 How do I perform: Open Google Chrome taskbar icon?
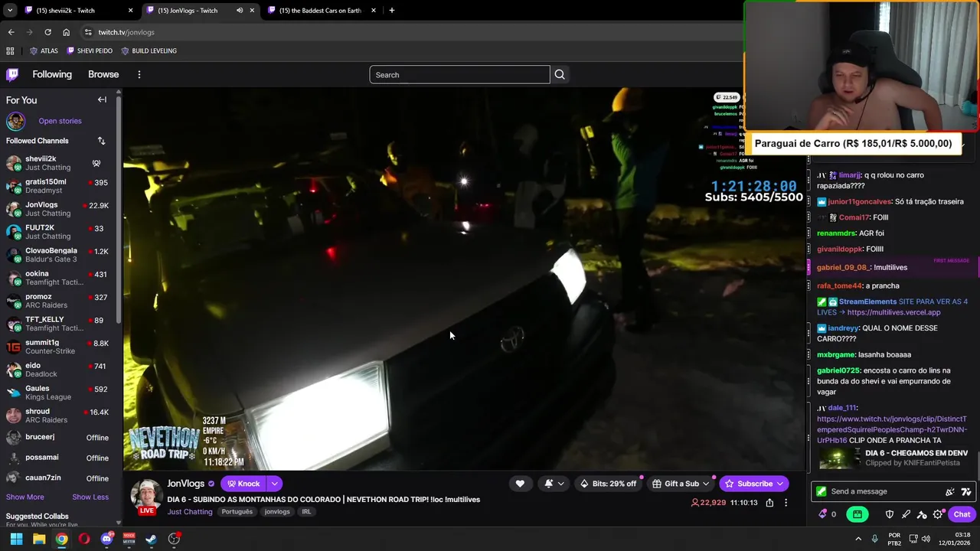click(61, 539)
